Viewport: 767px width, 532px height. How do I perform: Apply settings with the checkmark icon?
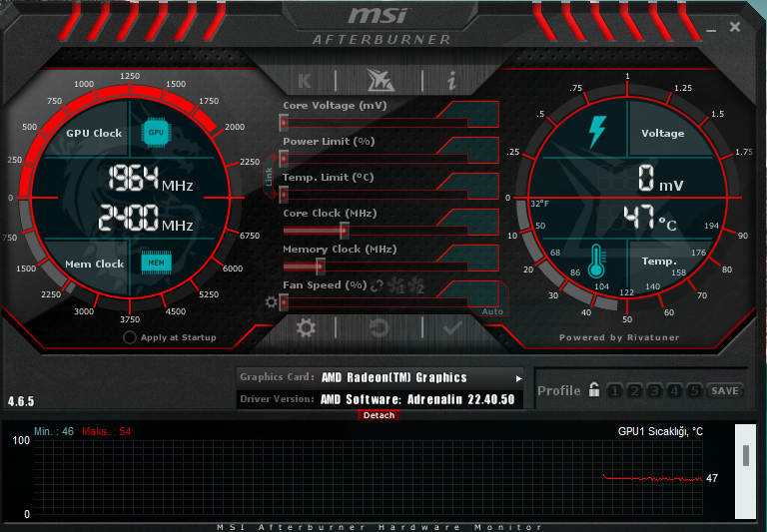click(452, 327)
